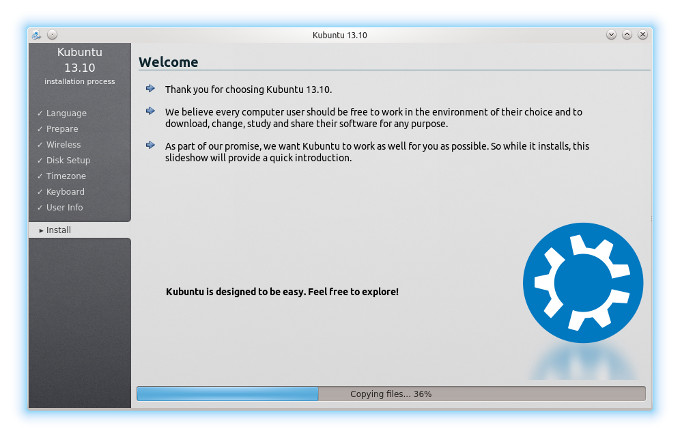Select the Language step in sidebar
This screenshot has width=680, height=438.
click(x=62, y=113)
